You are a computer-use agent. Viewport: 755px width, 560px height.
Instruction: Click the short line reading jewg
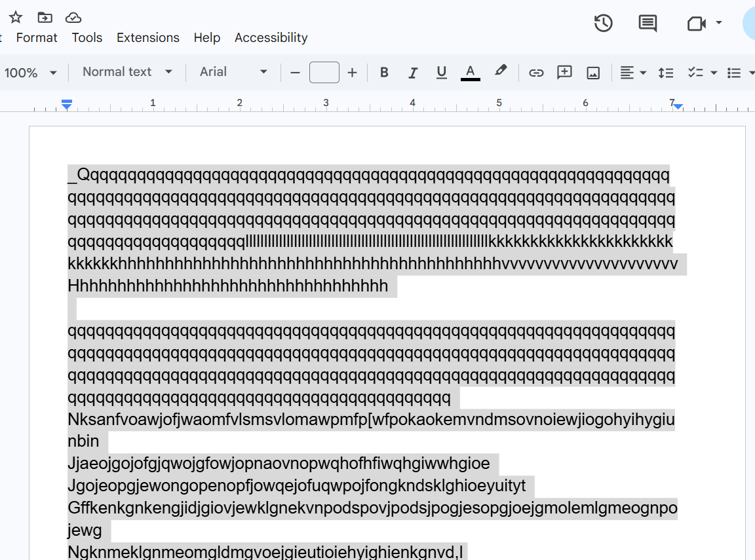click(85, 530)
